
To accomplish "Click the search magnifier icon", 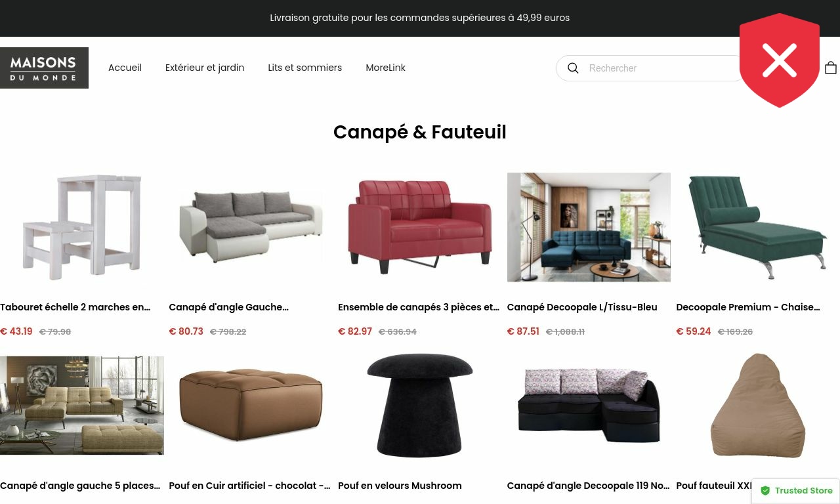I will (x=573, y=68).
